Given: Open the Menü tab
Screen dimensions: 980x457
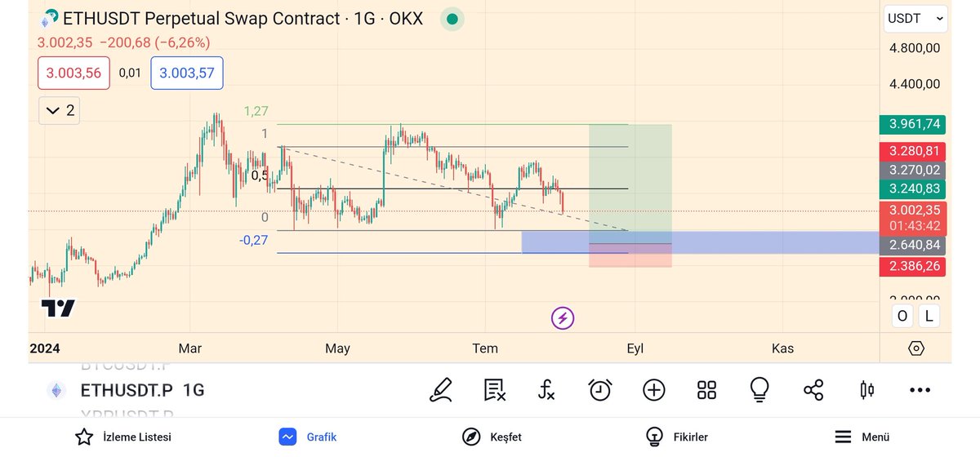Looking at the screenshot, I should (861, 437).
